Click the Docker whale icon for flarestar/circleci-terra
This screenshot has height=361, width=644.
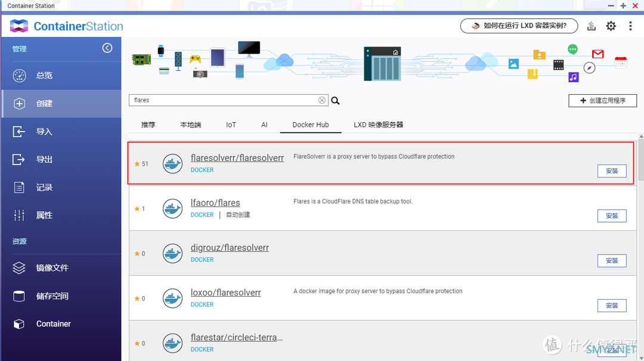click(x=172, y=343)
